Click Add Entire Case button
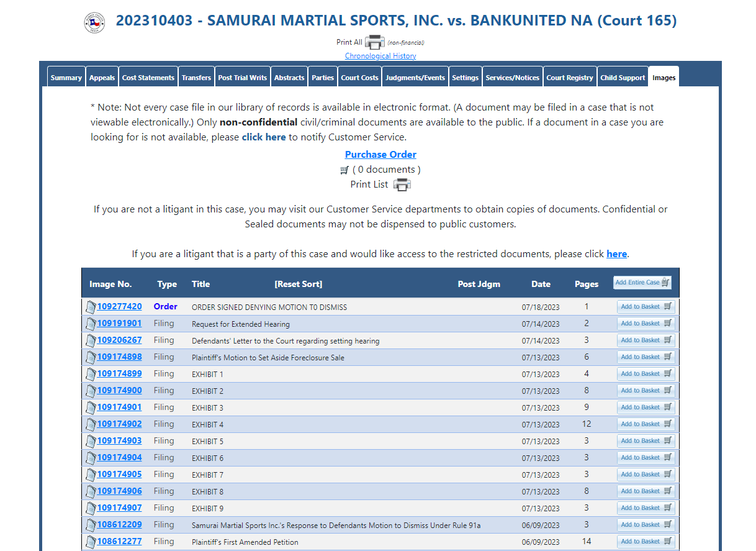The height and width of the screenshot is (551, 756). click(x=642, y=283)
